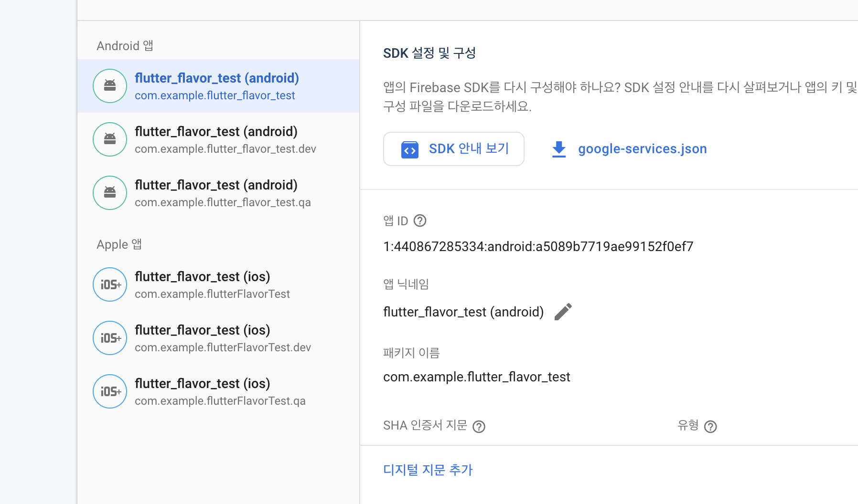Click the help icon next to 앱 ID
Screen dimensions: 858x504
click(x=420, y=220)
